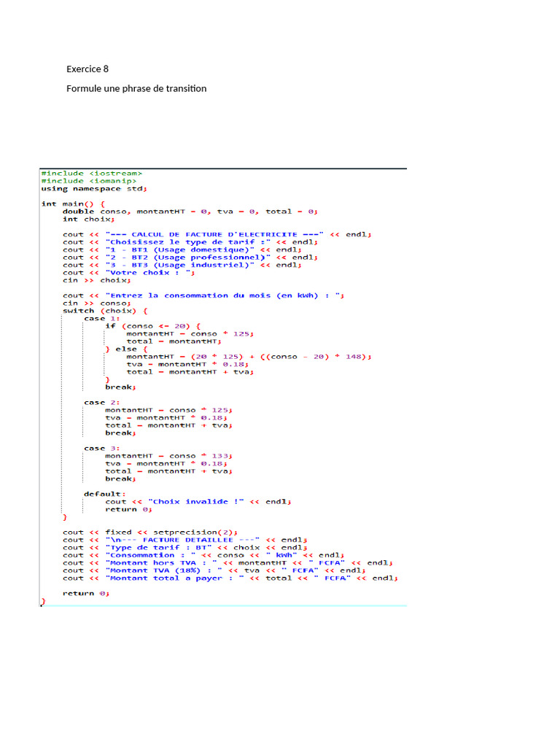Click the "Exercice 8" heading
Screen dimensions: 560x747
pos(87,69)
